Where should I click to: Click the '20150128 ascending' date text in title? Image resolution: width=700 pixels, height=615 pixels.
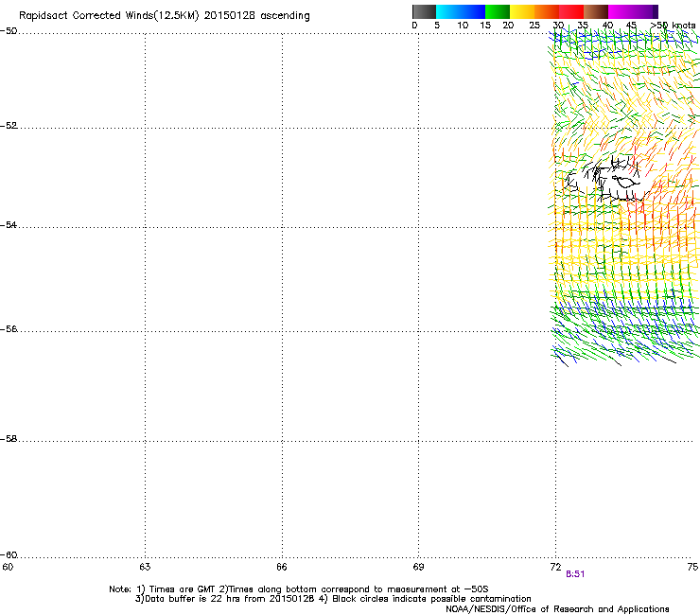click(256, 16)
